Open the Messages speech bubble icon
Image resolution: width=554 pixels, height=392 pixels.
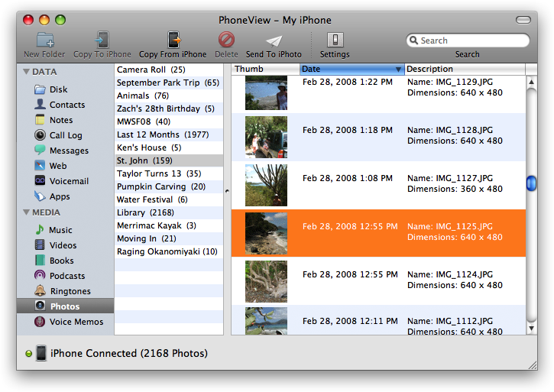click(x=40, y=150)
